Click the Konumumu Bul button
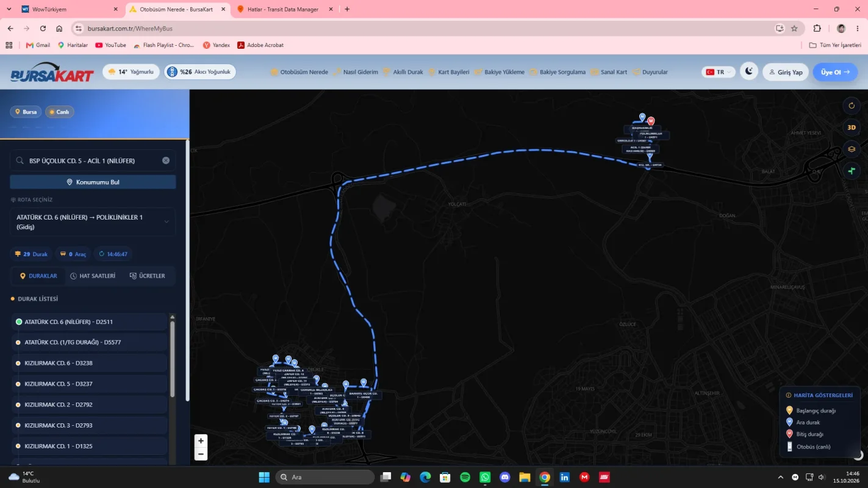Image resolution: width=868 pixels, height=488 pixels. [93, 182]
